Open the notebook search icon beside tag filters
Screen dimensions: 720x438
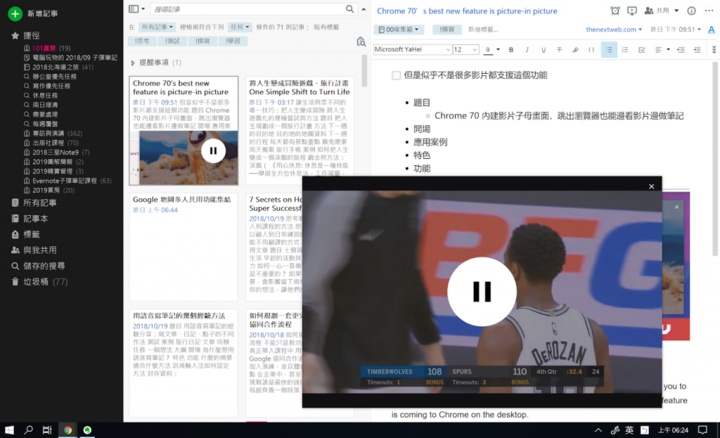pos(361,41)
